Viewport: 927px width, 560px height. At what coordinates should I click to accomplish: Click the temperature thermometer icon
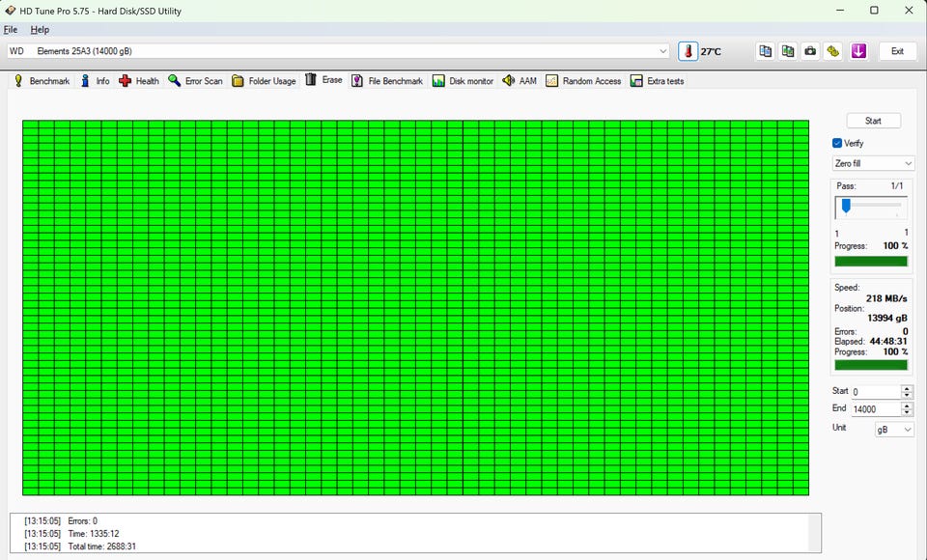tap(688, 51)
